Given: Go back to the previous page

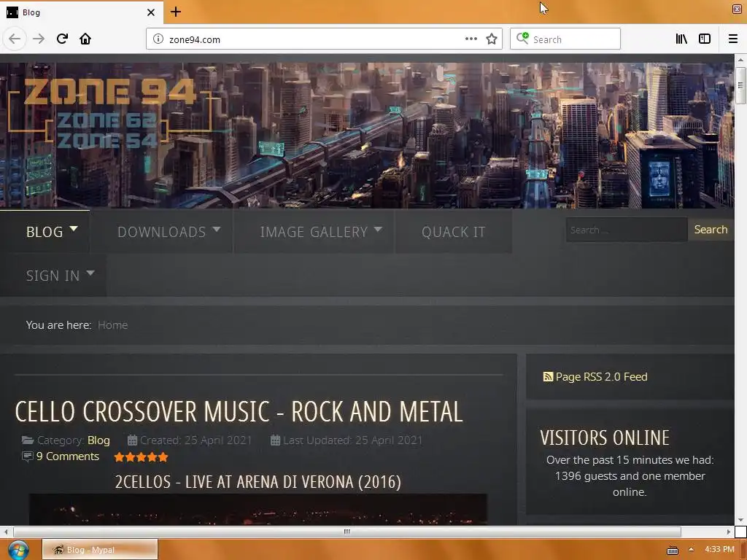Looking at the screenshot, I should [x=15, y=39].
